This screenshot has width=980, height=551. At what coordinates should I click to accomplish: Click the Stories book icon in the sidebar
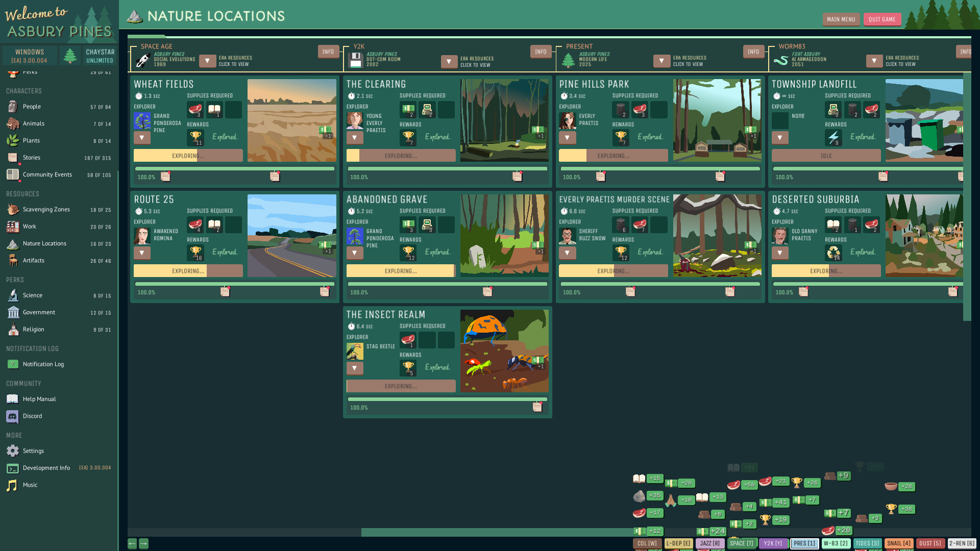12,157
